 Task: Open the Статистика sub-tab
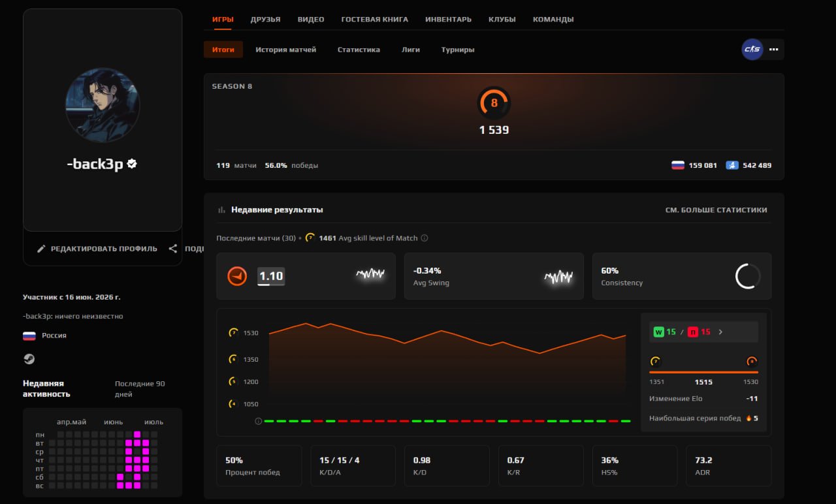pyautogui.click(x=359, y=50)
